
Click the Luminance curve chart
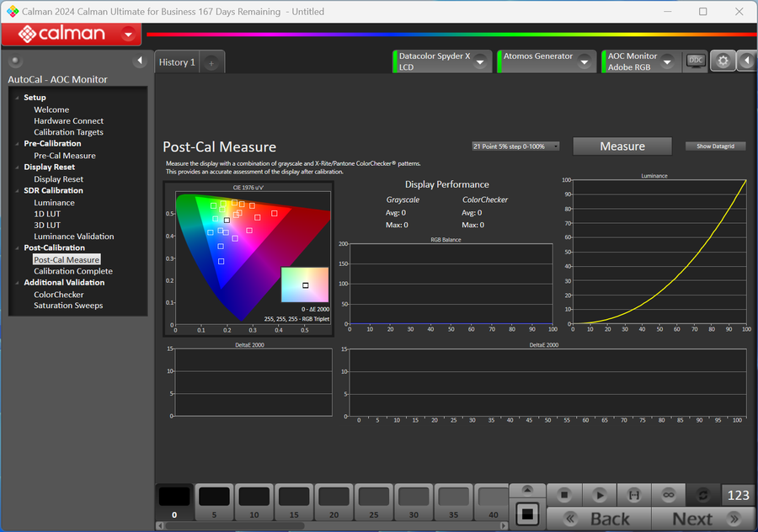(x=659, y=252)
